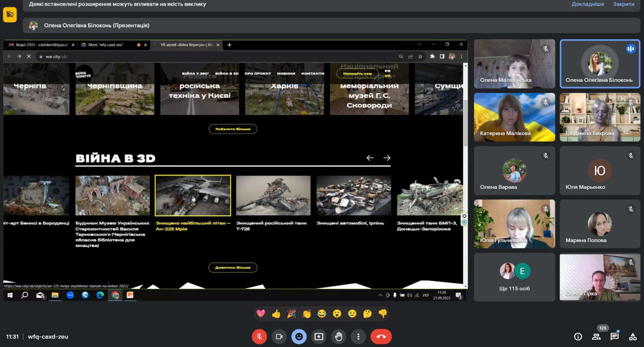The height and width of the screenshot is (347, 644).
Task: Select Катерина Малікова's video tile
Action: [x=514, y=117]
